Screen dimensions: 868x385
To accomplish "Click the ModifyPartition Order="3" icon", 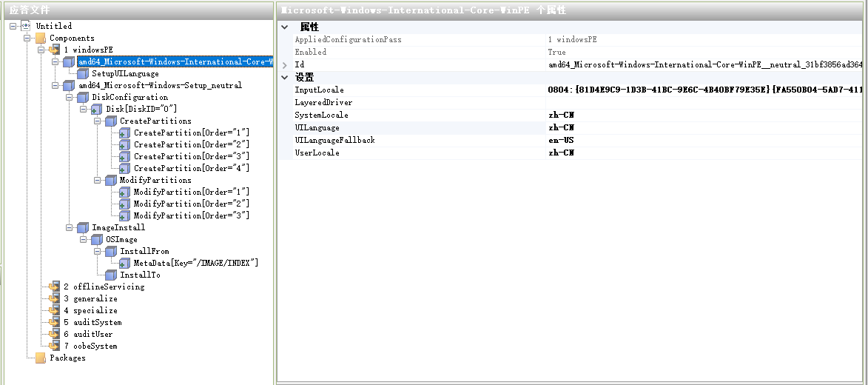I will [124, 215].
